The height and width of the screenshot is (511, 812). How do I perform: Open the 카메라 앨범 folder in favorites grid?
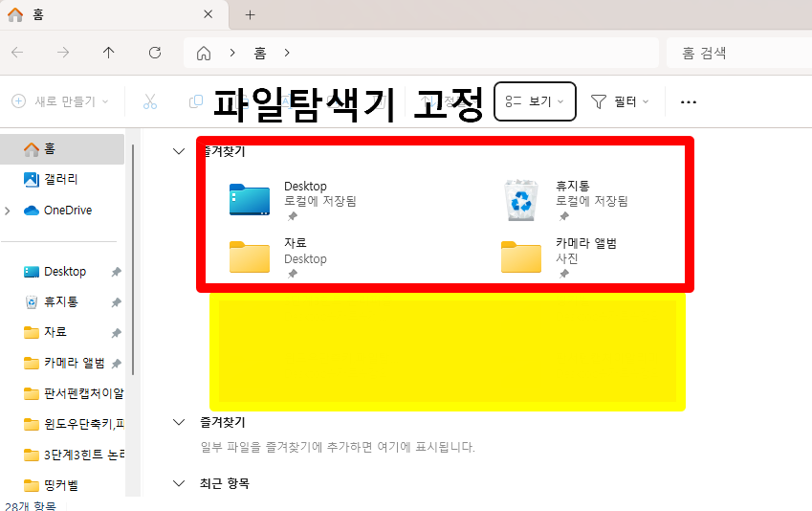(522, 257)
